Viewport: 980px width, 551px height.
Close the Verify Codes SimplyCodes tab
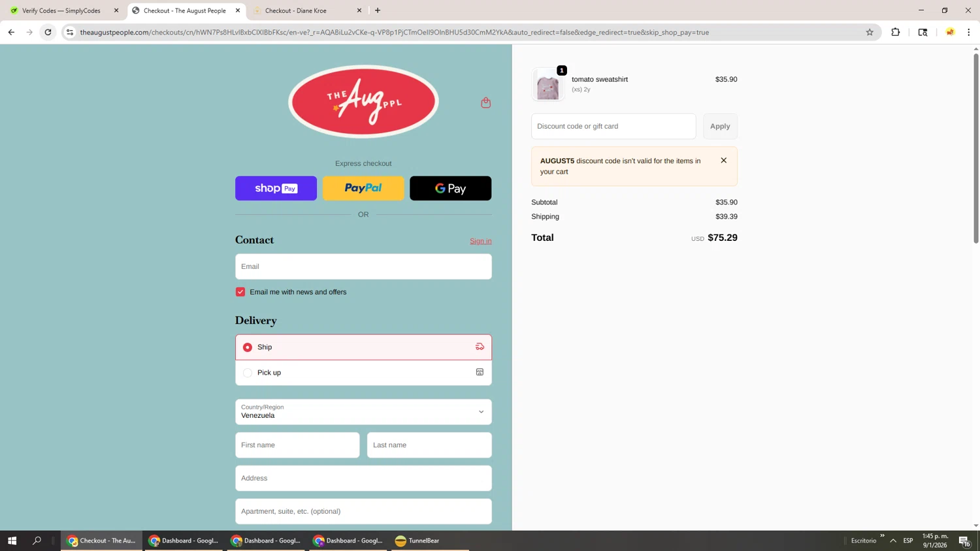pyautogui.click(x=116, y=10)
